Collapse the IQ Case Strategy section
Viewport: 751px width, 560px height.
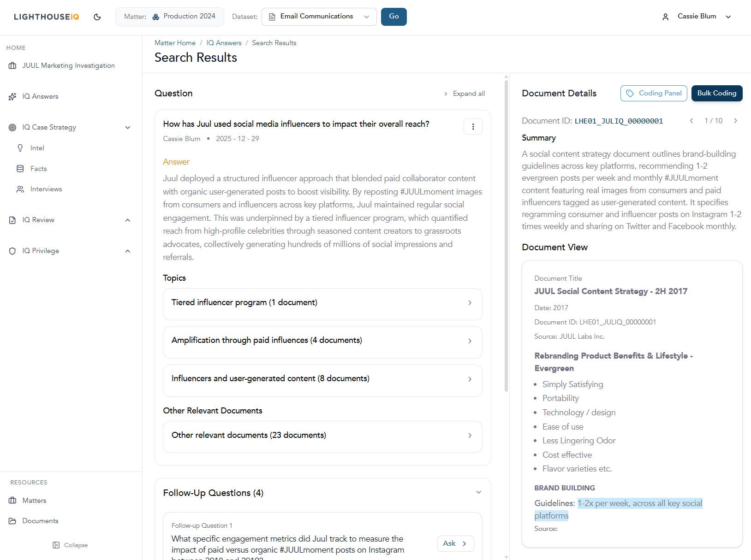click(128, 127)
